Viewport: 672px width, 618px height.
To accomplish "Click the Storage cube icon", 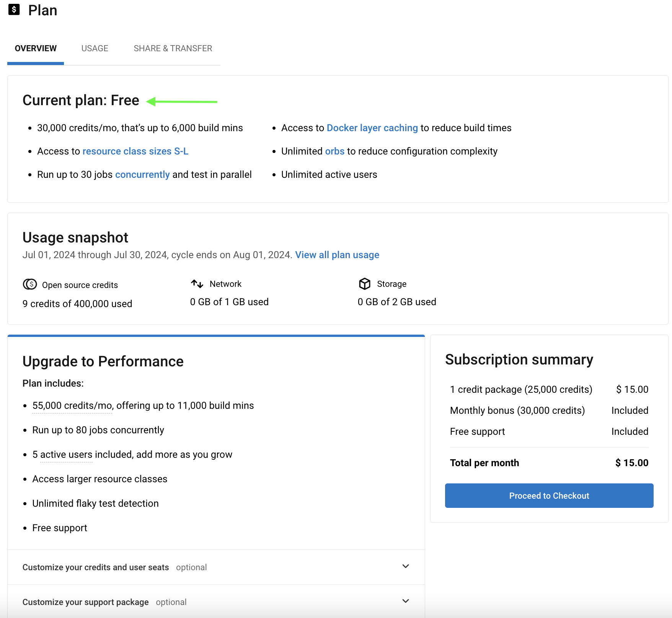I will (x=365, y=284).
